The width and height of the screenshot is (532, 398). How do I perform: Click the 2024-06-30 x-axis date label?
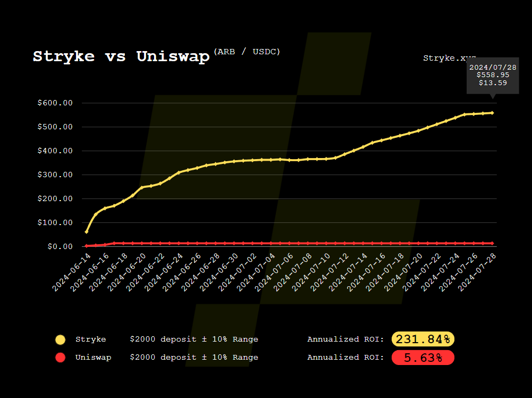coord(219,272)
